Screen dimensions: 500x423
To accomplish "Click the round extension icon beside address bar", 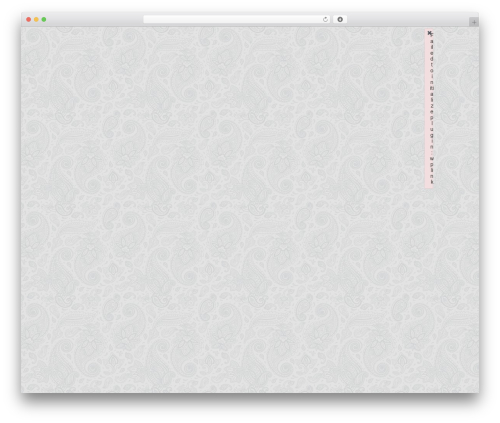I will tap(340, 20).
